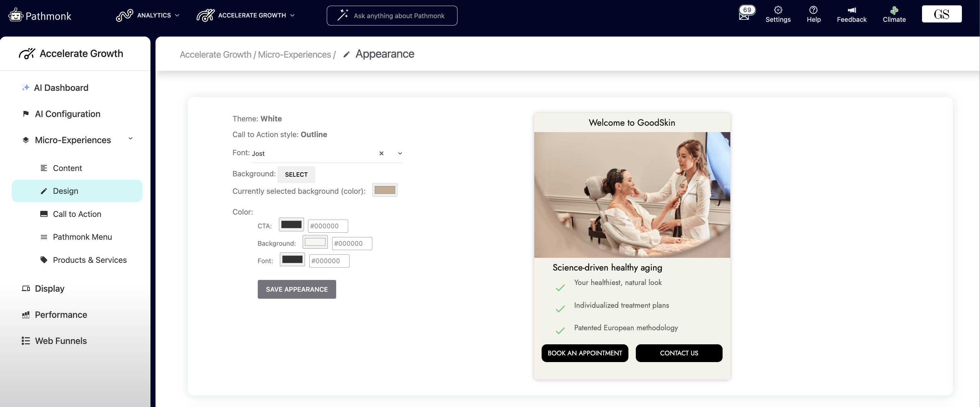Click the Ask anything about Pathmonk box

pos(392,16)
